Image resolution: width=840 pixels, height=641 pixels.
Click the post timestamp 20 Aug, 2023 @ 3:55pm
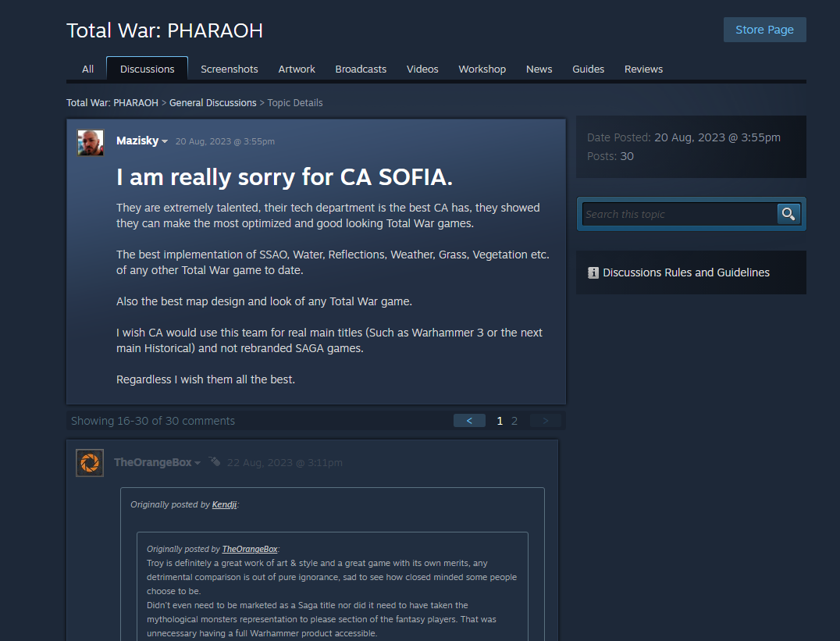tap(225, 141)
